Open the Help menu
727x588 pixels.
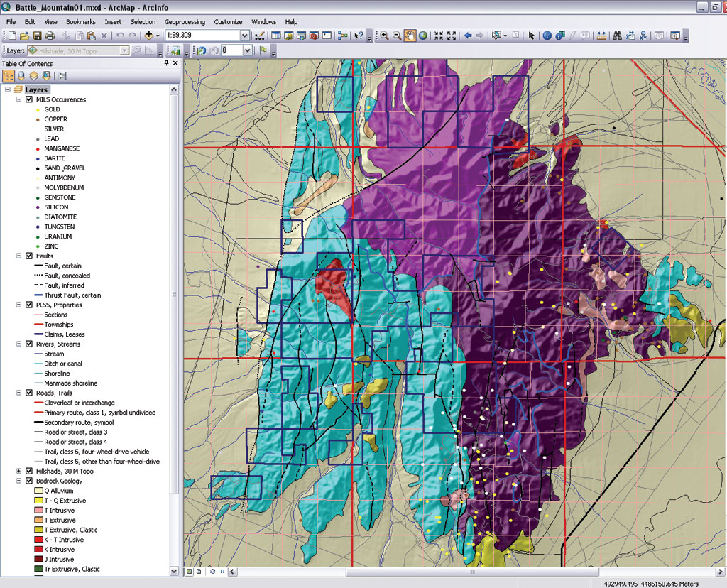(291, 22)
